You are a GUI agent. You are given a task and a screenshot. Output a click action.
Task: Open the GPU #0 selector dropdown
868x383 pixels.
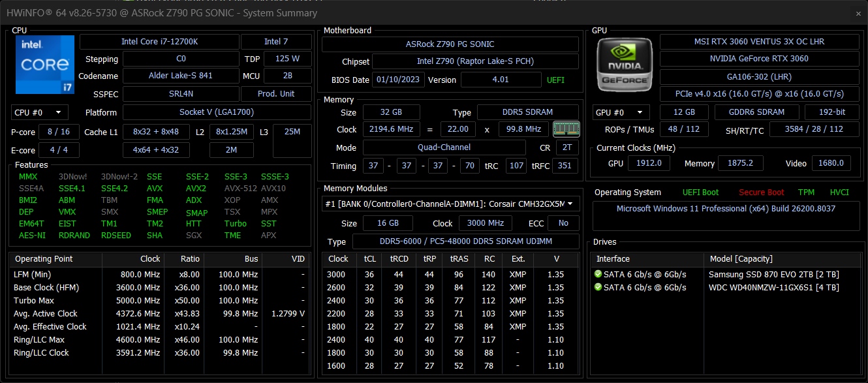(621, 112)
